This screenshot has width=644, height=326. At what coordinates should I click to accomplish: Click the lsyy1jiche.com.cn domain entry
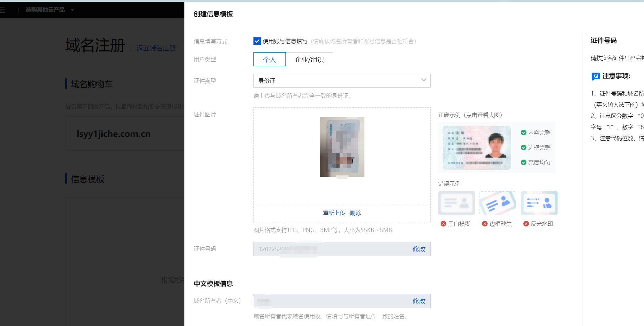pos(114,134)
